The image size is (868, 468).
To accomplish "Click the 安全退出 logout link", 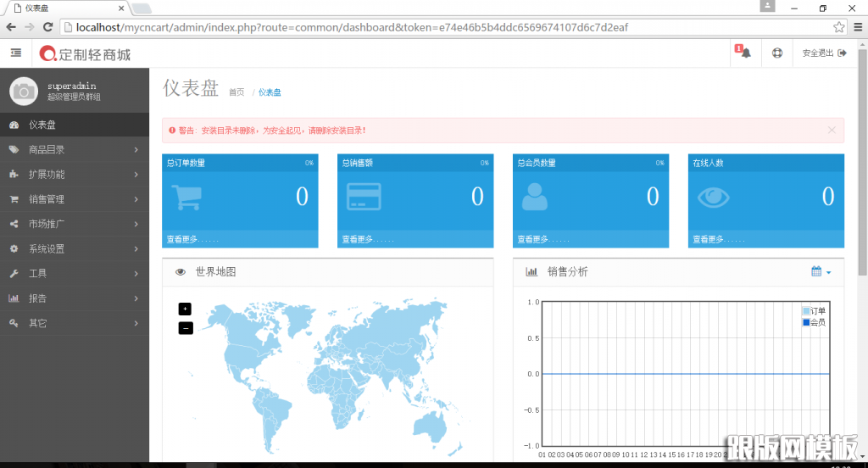I will pyautogui.click(x=824, y=53).
